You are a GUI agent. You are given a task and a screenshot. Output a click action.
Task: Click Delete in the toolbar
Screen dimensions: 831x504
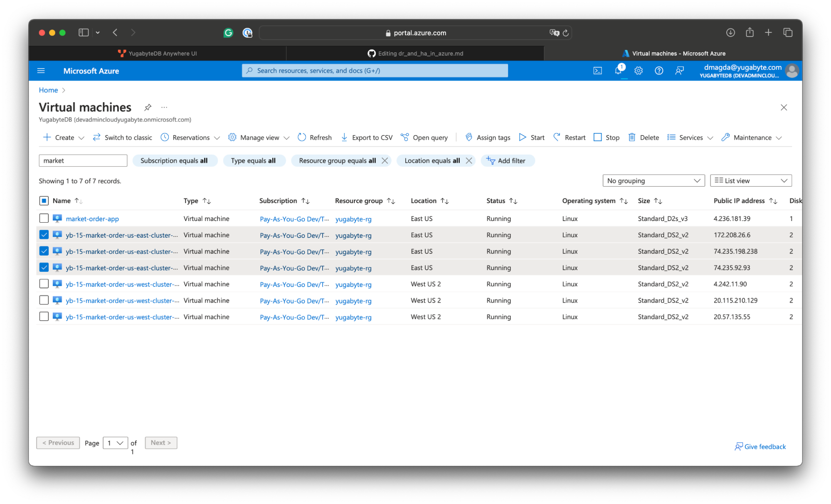click(x=644, y=138)
